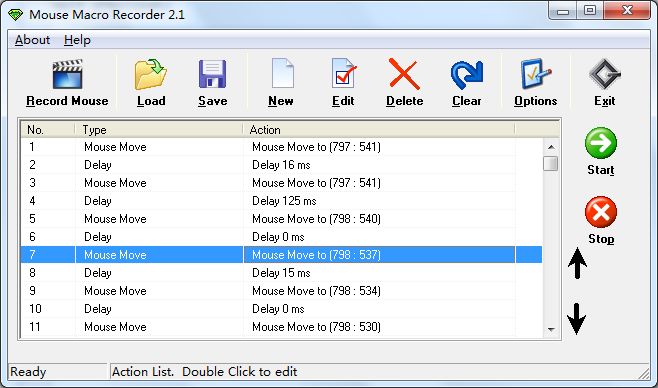Move selected action down with down arrow
The width and height of the screenshot is (658, 388).
pos(577,319)
